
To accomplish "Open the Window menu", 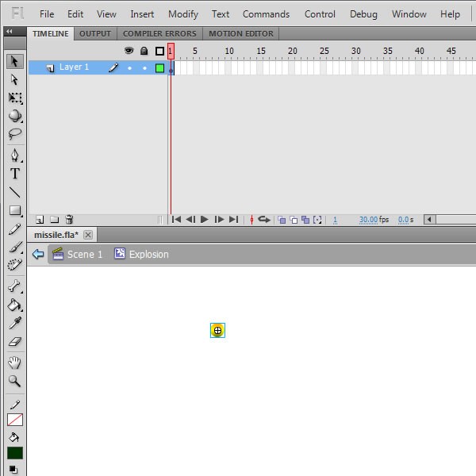I will (x=409, y=14).
